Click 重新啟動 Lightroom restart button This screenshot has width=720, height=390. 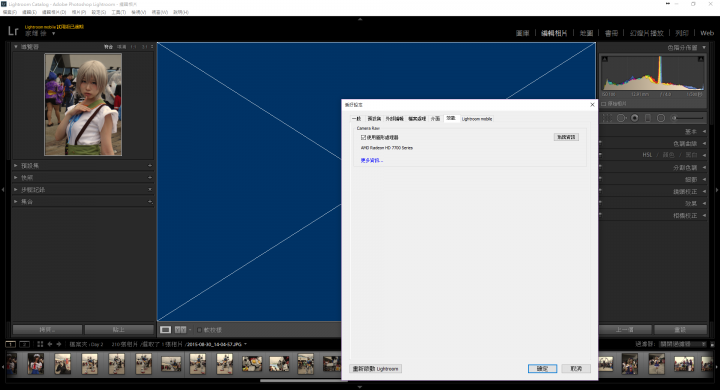point(376,369)
